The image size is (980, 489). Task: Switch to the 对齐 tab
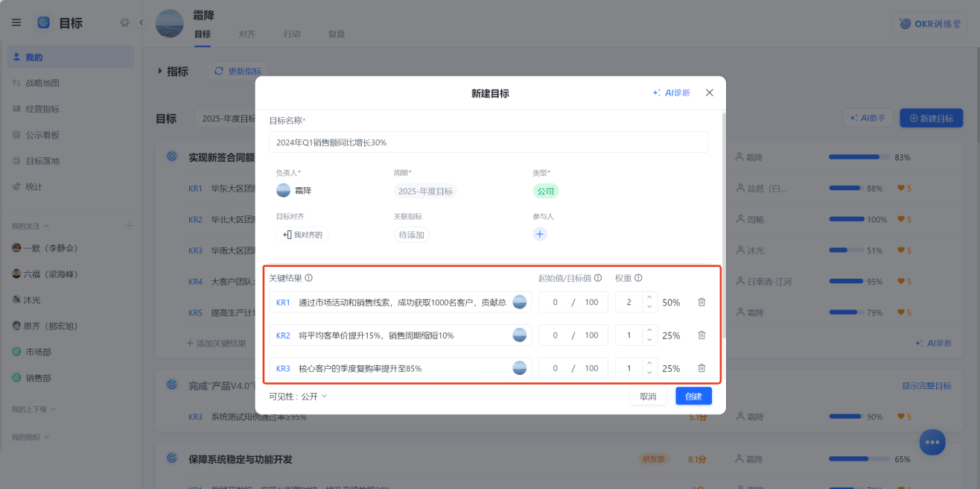tap(247, 34)
